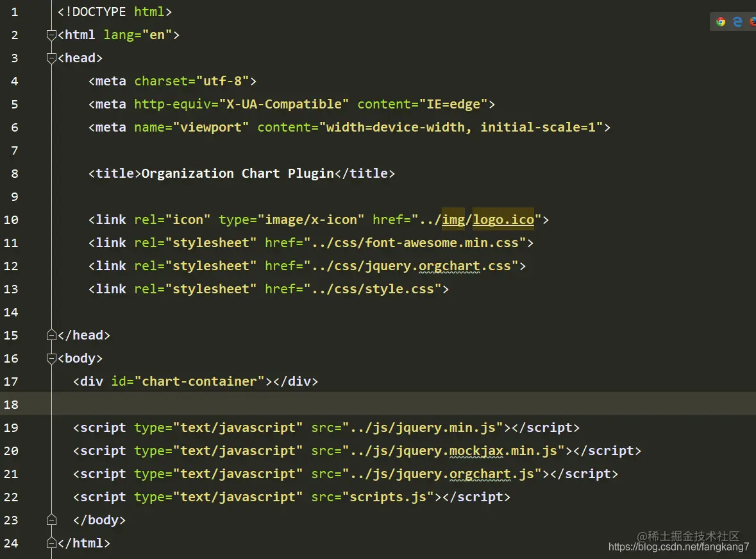Click line number 24 in the gutter
Screen dimensions: 756x559
click(x=11, y=543)
